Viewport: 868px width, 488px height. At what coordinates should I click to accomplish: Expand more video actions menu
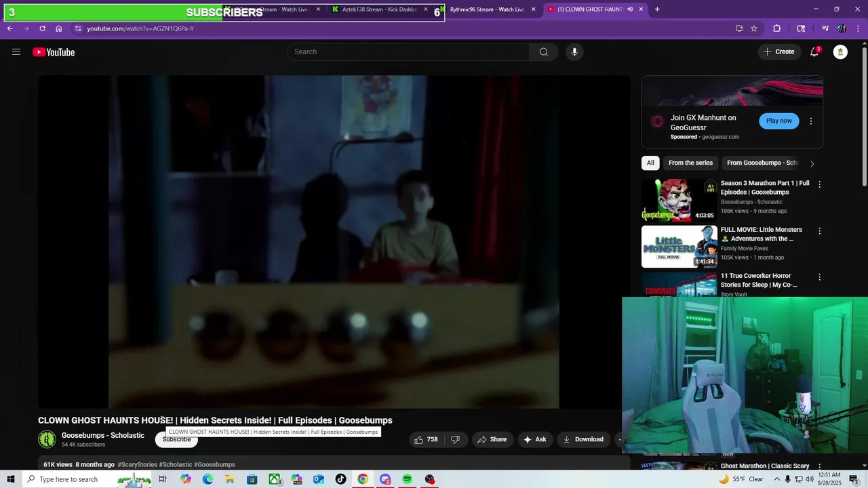point(618,439)
